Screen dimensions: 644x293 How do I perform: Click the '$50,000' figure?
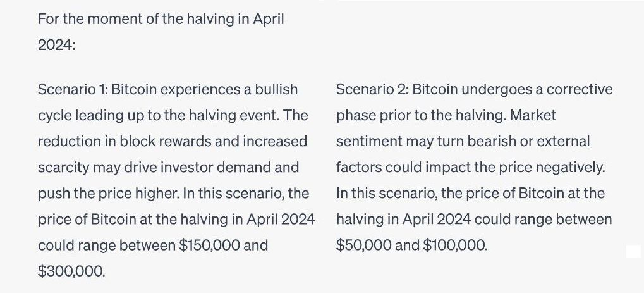363,245
